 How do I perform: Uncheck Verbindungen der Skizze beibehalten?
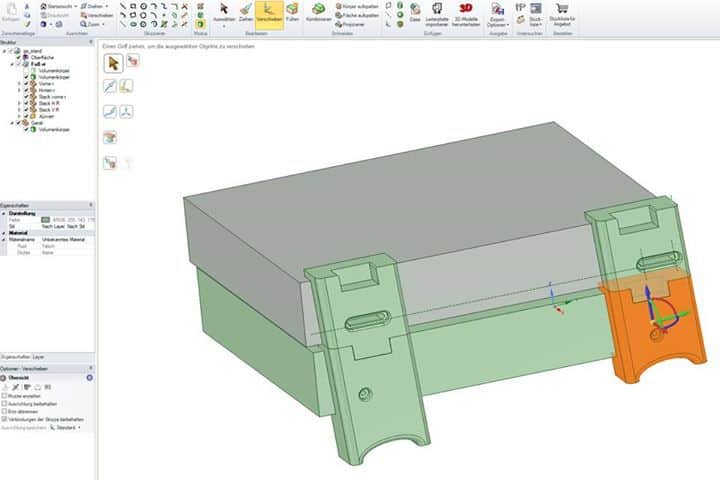5,418
